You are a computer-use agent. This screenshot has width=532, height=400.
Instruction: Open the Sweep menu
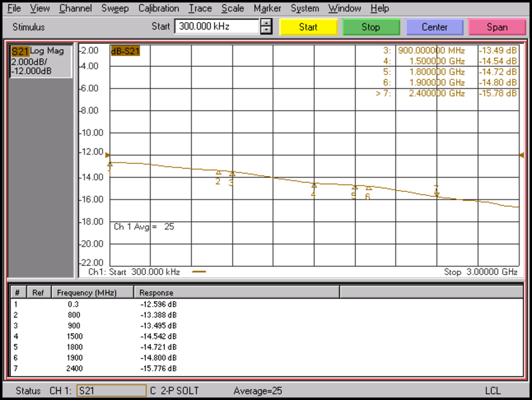pos(115,9)
